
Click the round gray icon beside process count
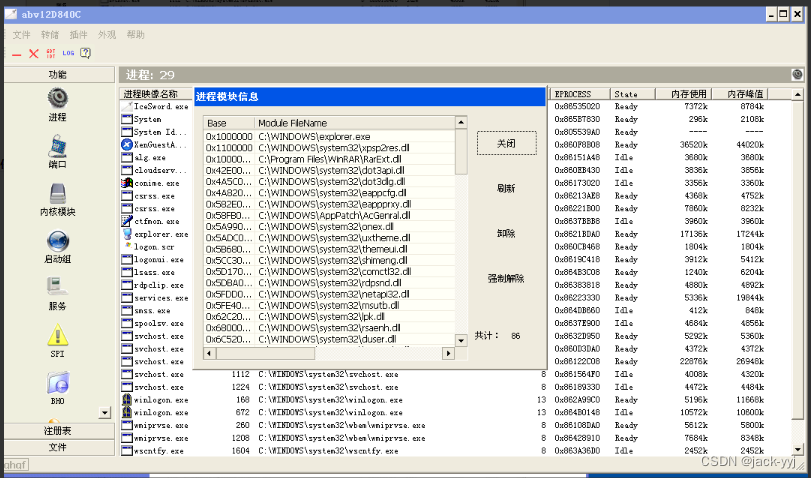pos(797,75)
